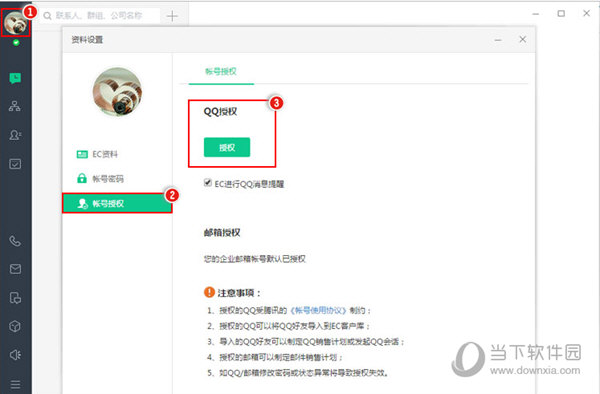
Task: Open the user avatar in the sidebar
Action: coord(15,22)
